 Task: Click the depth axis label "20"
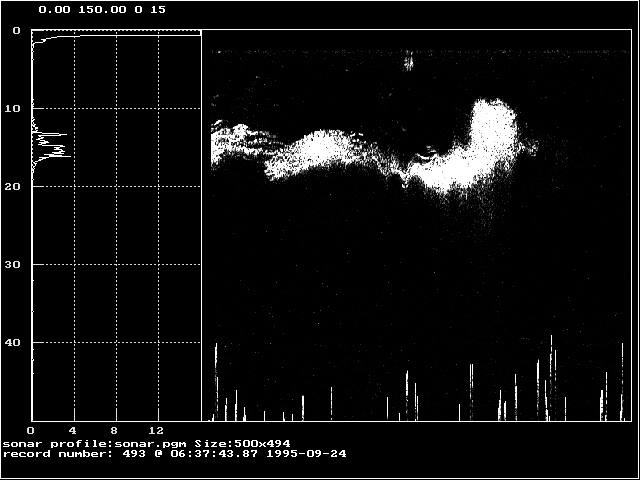tap(12, 187)
